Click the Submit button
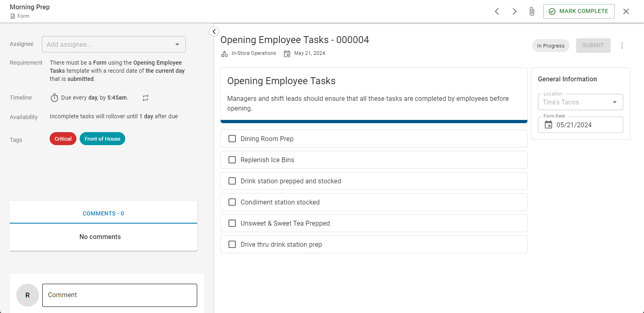644x313 pixels. click(593, 46)
